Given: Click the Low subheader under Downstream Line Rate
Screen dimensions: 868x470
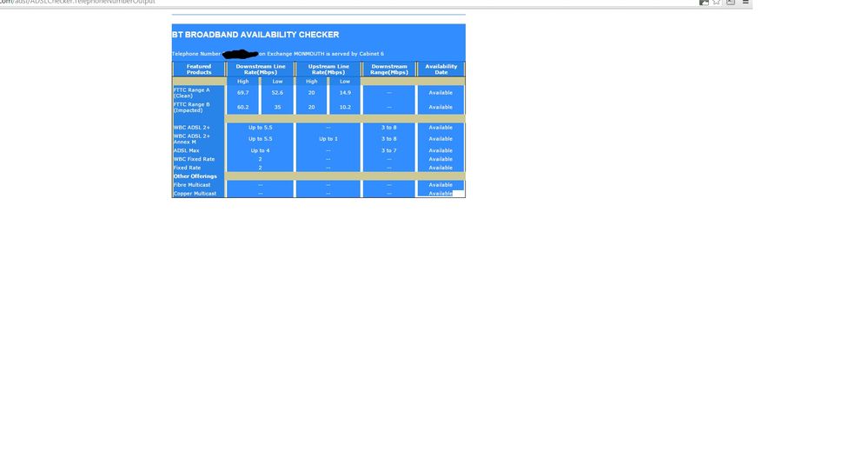Looking at the screenshot, I should tap(277, 82).
